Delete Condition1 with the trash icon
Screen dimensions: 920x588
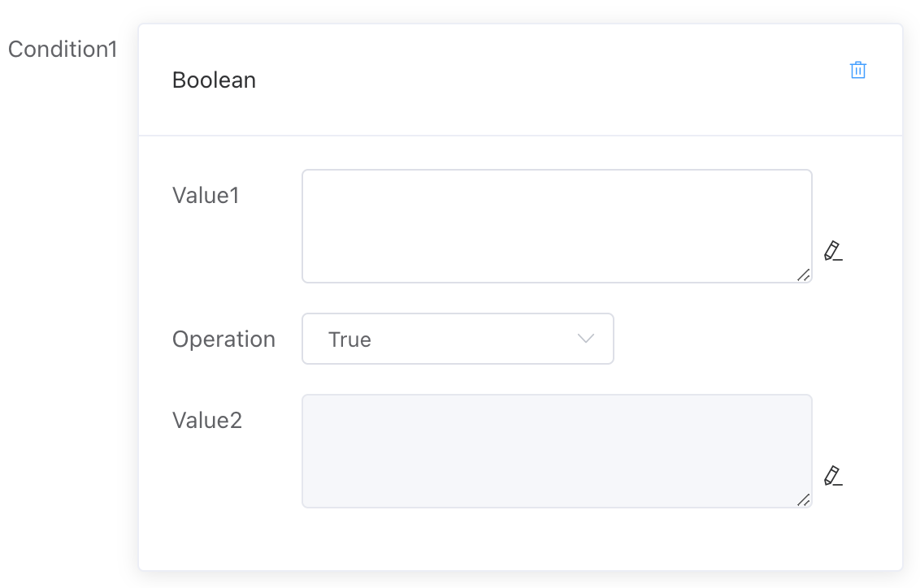pos(857,71)
